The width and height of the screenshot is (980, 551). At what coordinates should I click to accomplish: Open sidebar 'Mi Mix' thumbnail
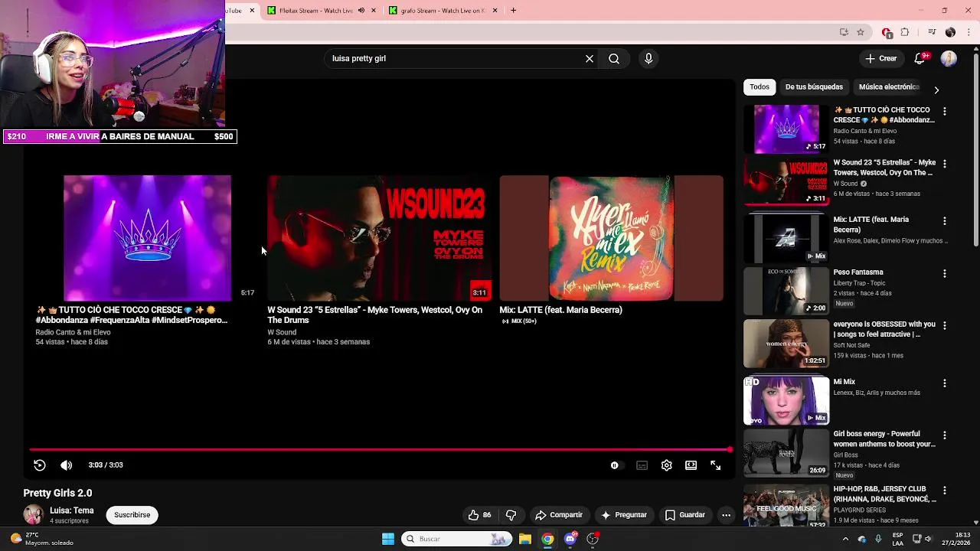point(786,400)
